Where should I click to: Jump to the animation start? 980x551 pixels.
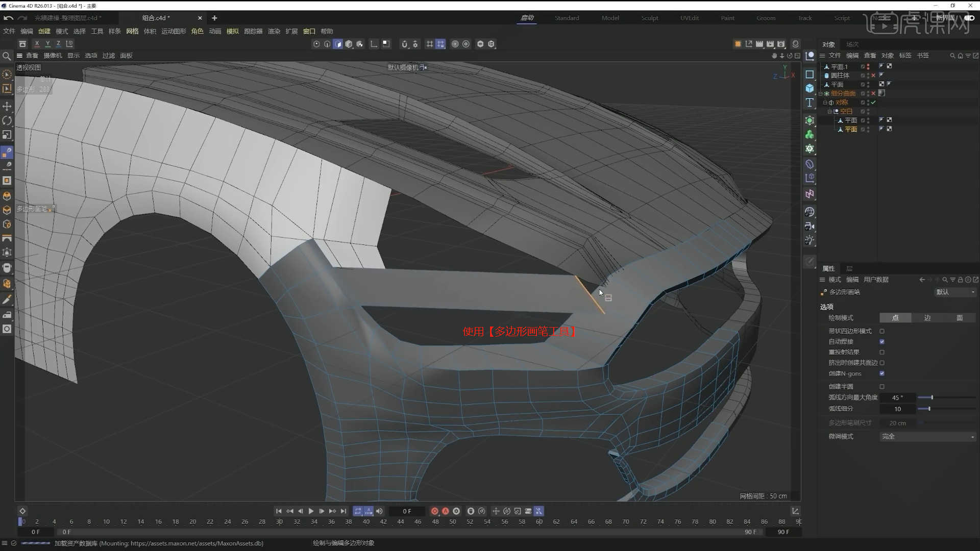[x=279, y=511]
